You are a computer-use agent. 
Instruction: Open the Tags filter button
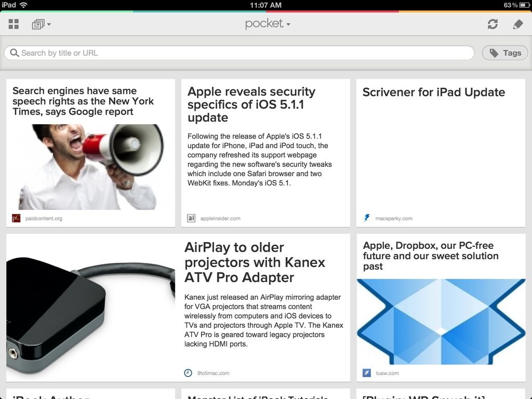pyautogui.click(x=505, y=53)
